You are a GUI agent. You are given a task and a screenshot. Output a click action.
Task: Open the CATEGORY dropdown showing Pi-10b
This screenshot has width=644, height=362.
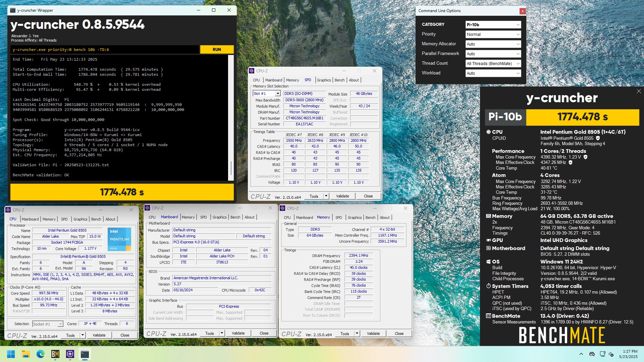point(493,24)
